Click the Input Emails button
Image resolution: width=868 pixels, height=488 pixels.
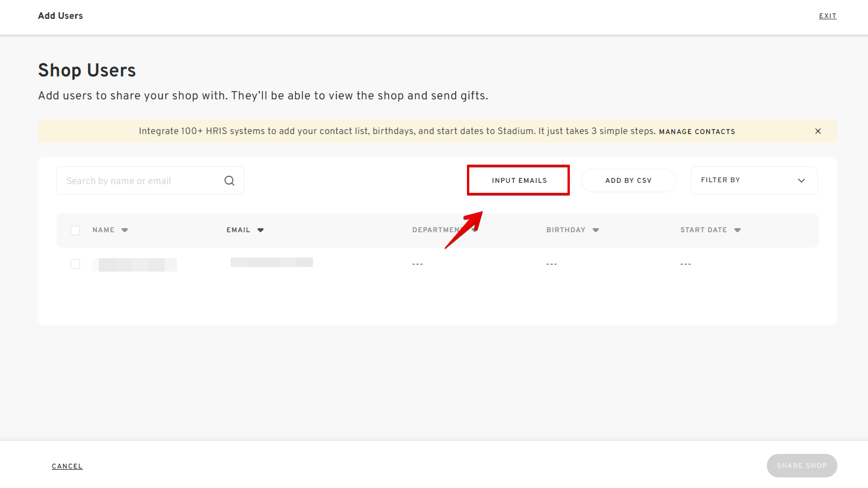pyautogui.click(x=519, y=181)
